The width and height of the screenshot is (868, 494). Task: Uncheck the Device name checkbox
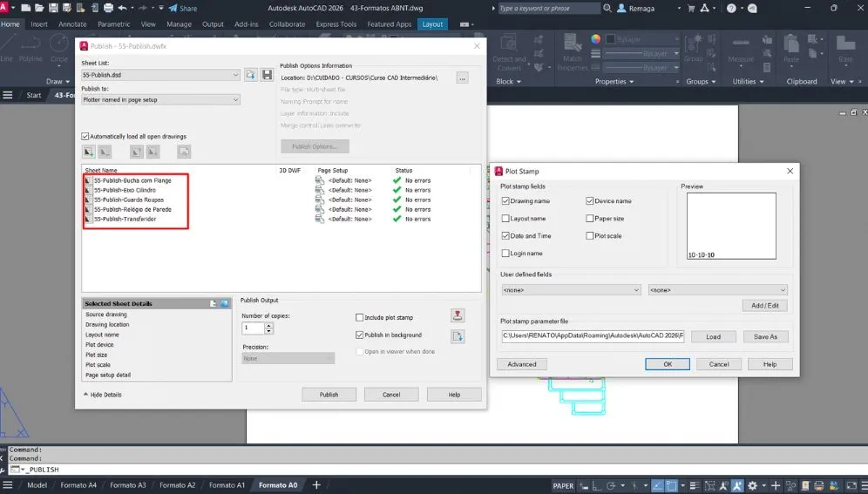point(590,201)
